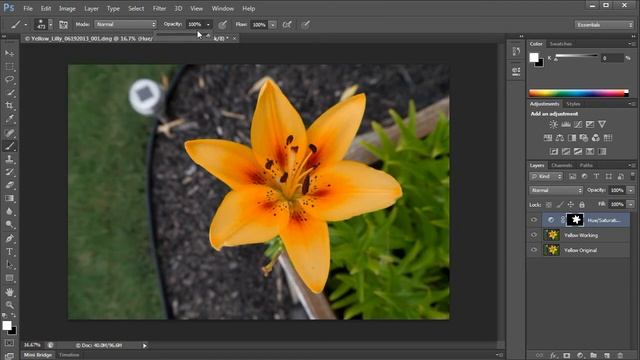Image resolution: width=640 pixels, height=360 pixels.
Task: Open brush Flow slider dropdown arrow
Action: tap(272, 25)
